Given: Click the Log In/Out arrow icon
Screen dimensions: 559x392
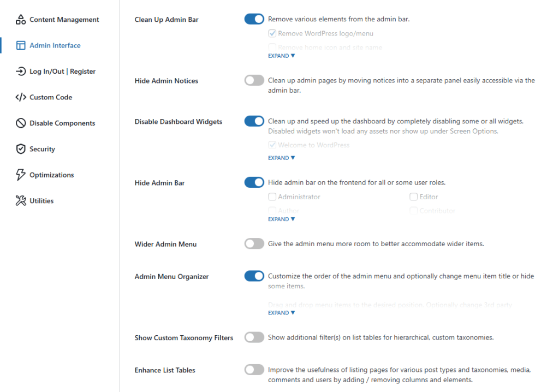Looking at the screenshot, I should (x=21, y=72).
